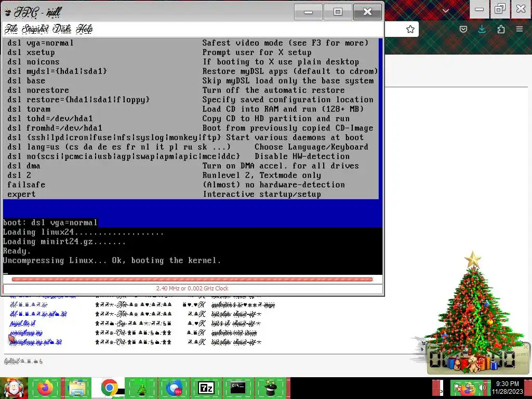Click 'dsl tohd=/dev/hda1' option text

click(x=50, y=118)
